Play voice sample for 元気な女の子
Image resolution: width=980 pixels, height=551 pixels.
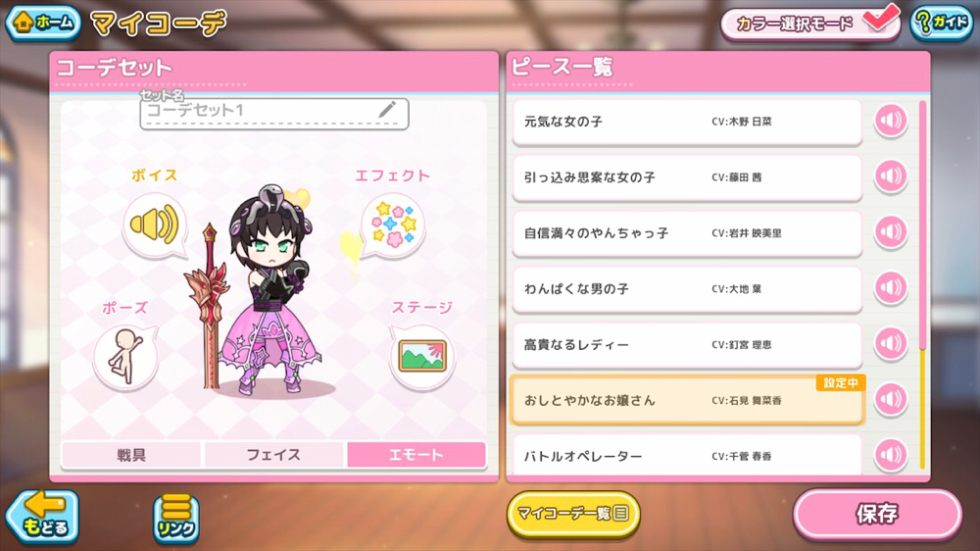[891, 121]
